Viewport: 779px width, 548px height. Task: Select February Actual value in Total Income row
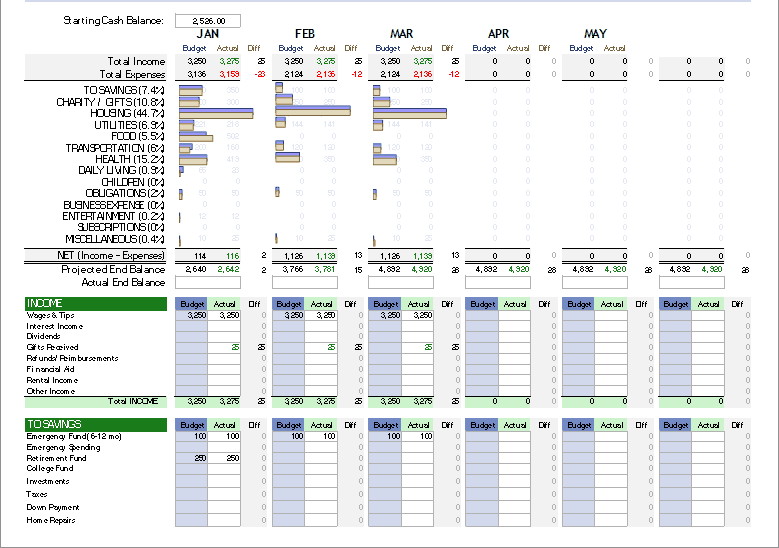click(x=325, y=62)
